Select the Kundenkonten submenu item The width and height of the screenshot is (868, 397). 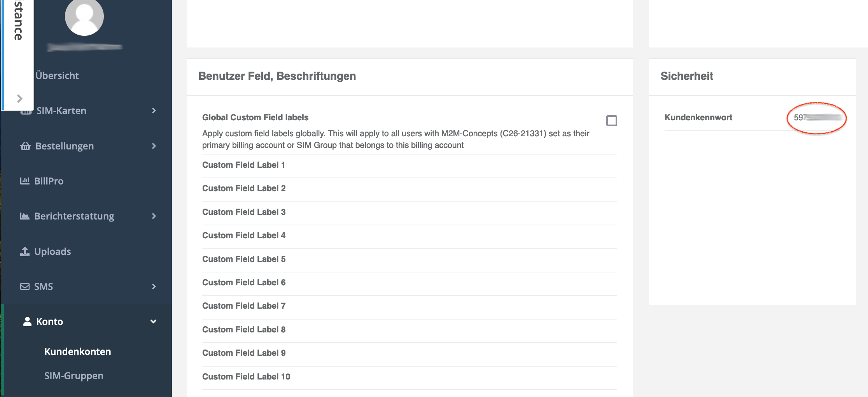click(78, 351)
